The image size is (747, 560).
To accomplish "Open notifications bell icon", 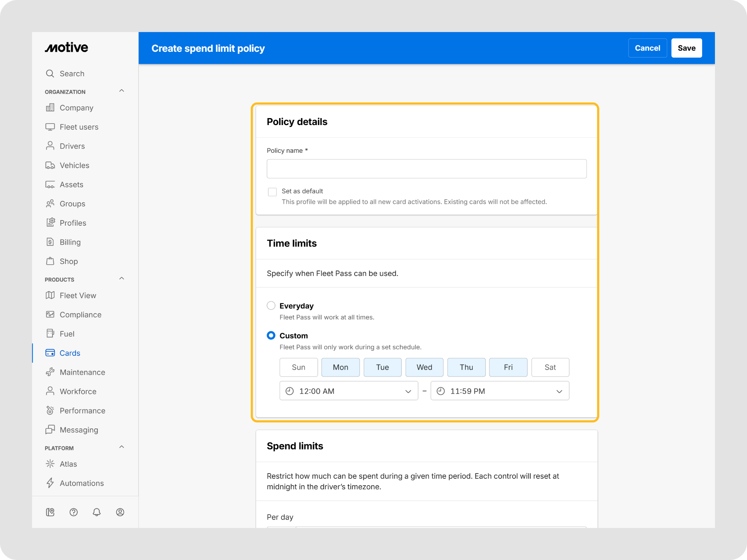I will click(97, 512).
